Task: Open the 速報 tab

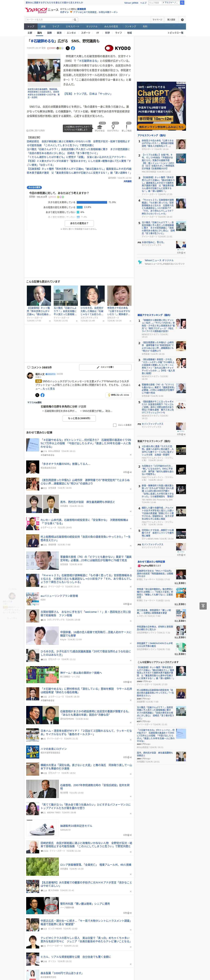Action: click(x=43, y=26)
